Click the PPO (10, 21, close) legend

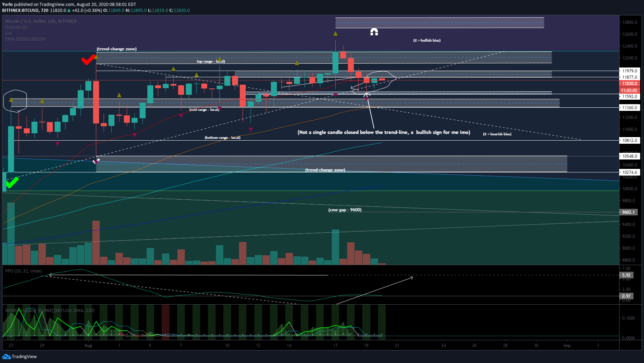(x=23, y=271)
